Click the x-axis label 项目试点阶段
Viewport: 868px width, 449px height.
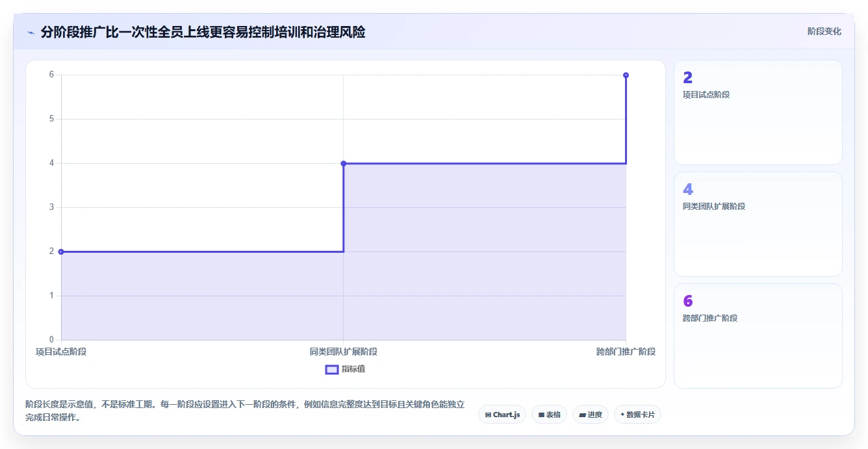point(61,352)
